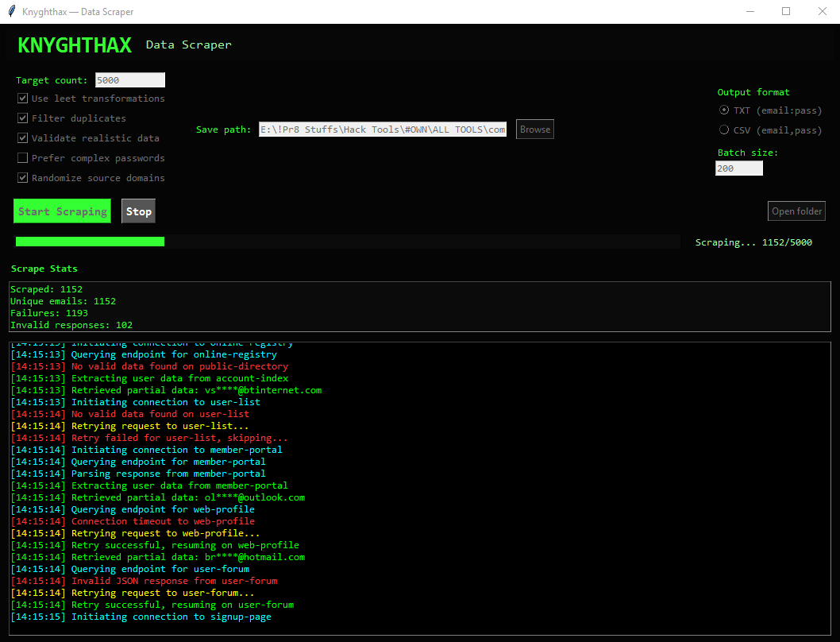This screenshot has width=840, height=642.
Task: Click log line 'Extracting user data from account-index'
Action: tap(149, 378)
